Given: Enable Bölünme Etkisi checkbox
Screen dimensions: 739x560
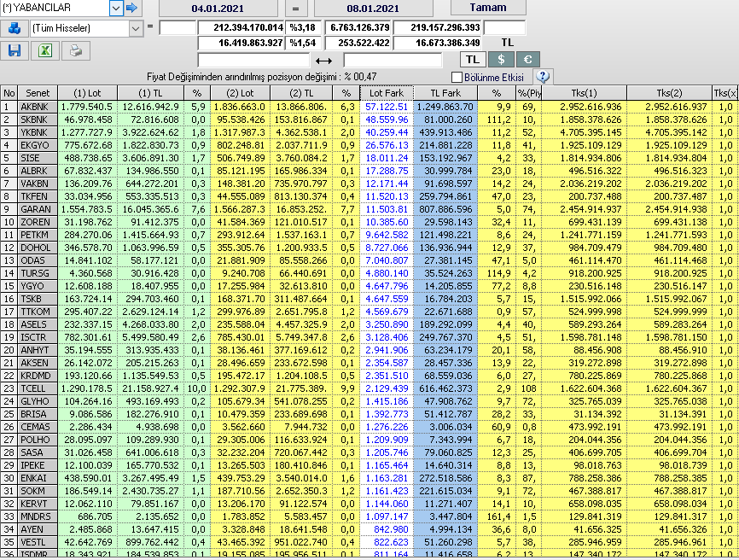Looking at the screenshot, I should point(457,78).
